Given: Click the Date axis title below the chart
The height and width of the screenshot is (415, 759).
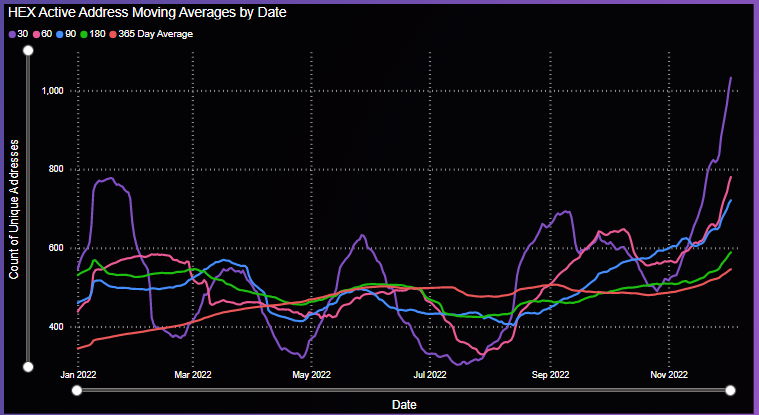Looking at the screenshot, I should 404,405.
